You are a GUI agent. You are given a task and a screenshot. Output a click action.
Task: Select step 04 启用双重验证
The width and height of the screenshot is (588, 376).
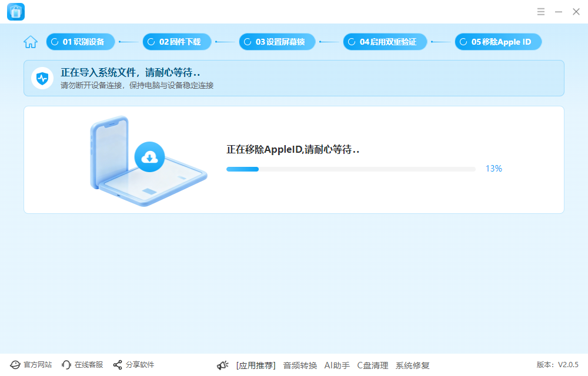pos(385,42)
